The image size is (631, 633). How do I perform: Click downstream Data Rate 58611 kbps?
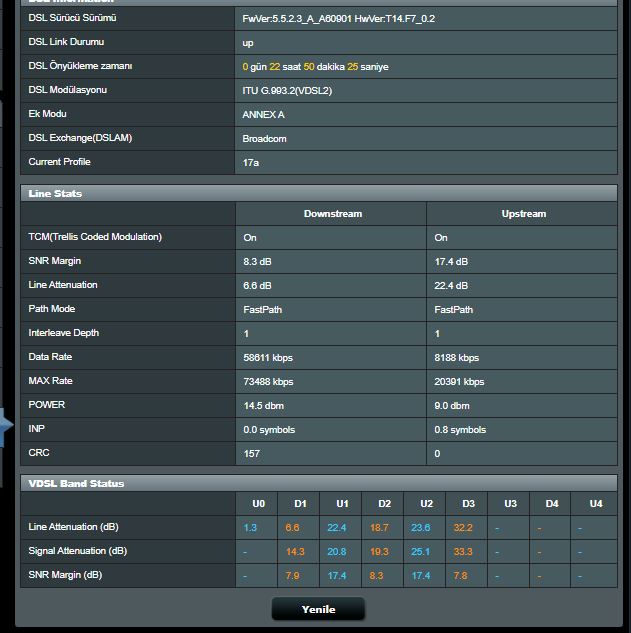(268, 358)
